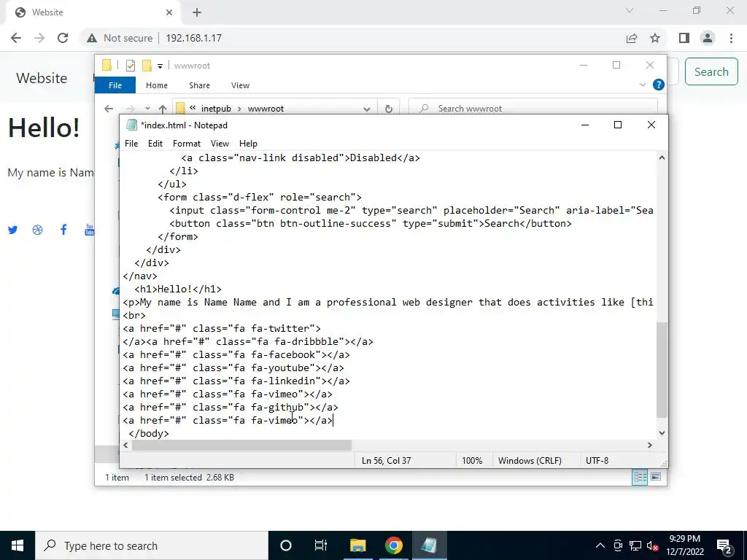Click Notepad horizontal scrollbar right arrow
The width and height of the screenshot is (747, 560).
(650, 445)
